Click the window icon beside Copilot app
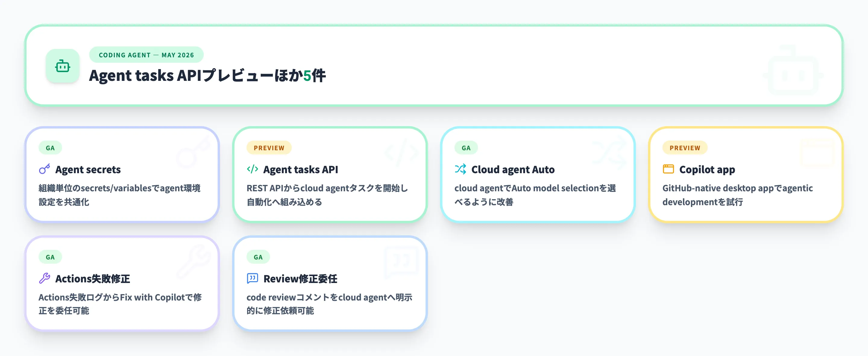 click(x=668, y=169)
